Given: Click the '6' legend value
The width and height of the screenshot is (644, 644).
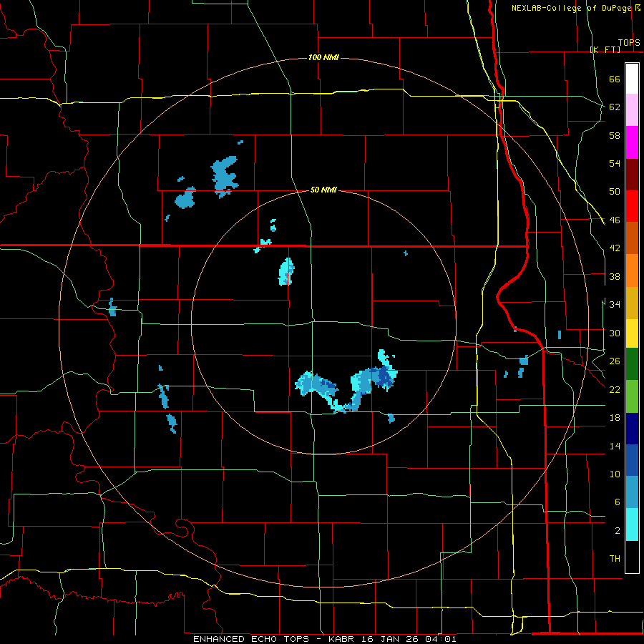Looking at the screenshot, I should point(617,502).
